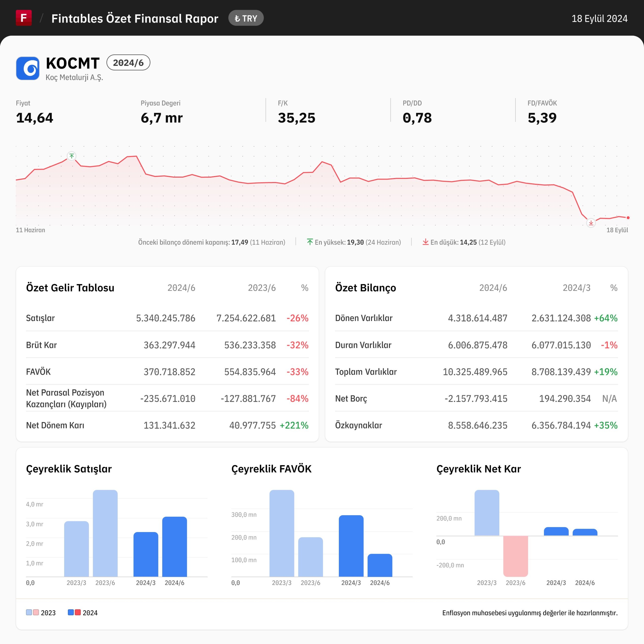Click Özkaynaklar +35% change

tap(606, 425)
